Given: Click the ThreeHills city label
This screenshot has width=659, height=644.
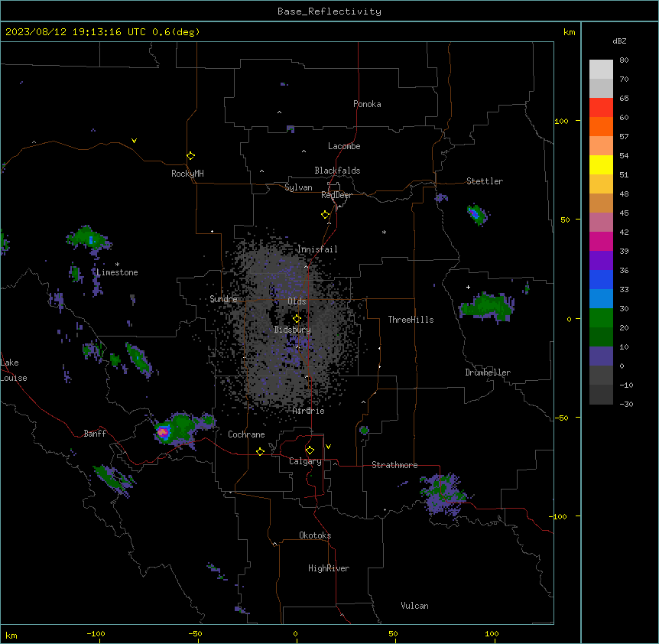Looking at the screenshot, I should 411,320.
